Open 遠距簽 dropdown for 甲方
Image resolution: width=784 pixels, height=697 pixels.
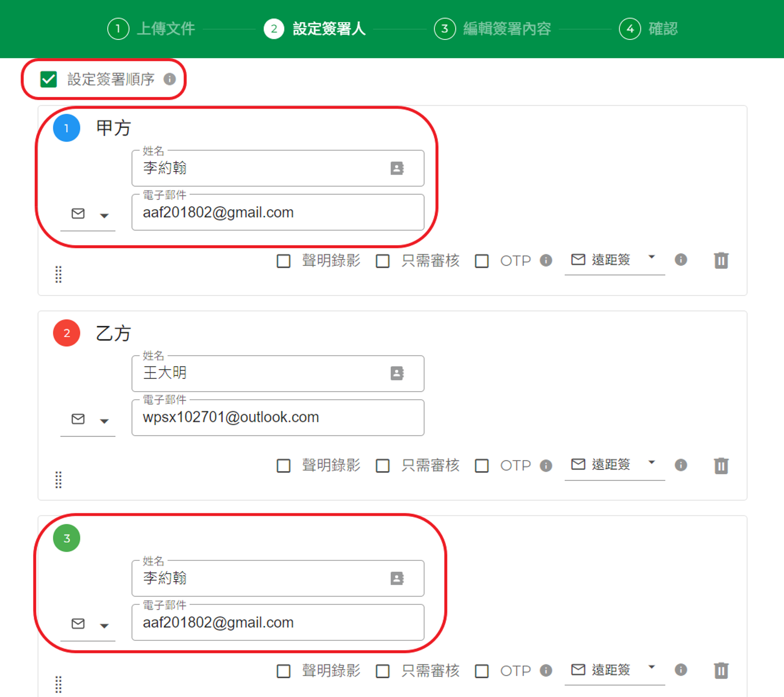(615, 260)
